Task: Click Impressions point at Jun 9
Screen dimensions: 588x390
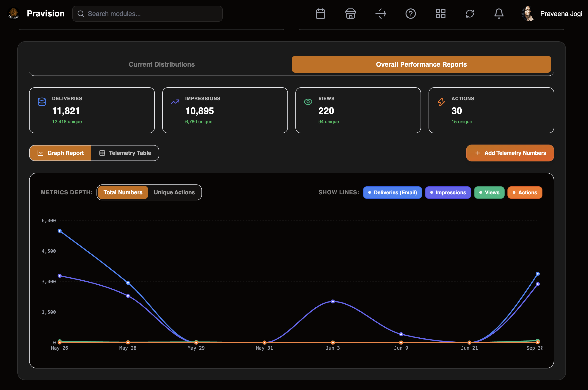Action: [401, 334]
